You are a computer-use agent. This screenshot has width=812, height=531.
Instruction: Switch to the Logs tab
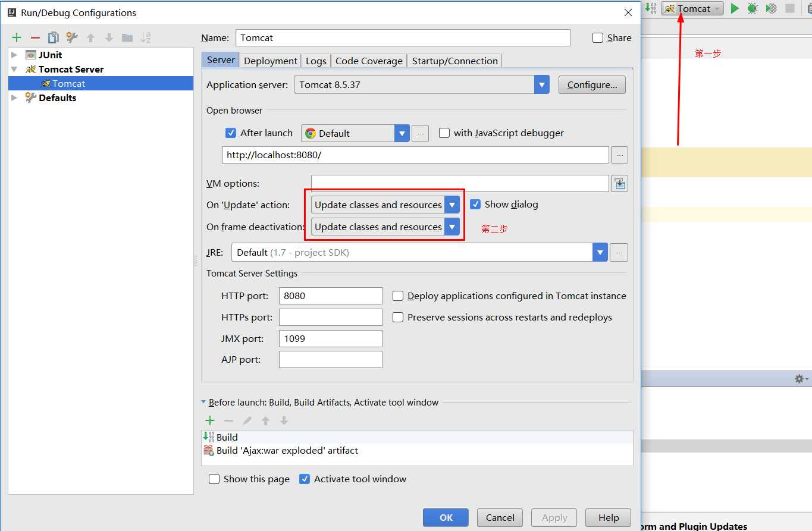[316, 61]
